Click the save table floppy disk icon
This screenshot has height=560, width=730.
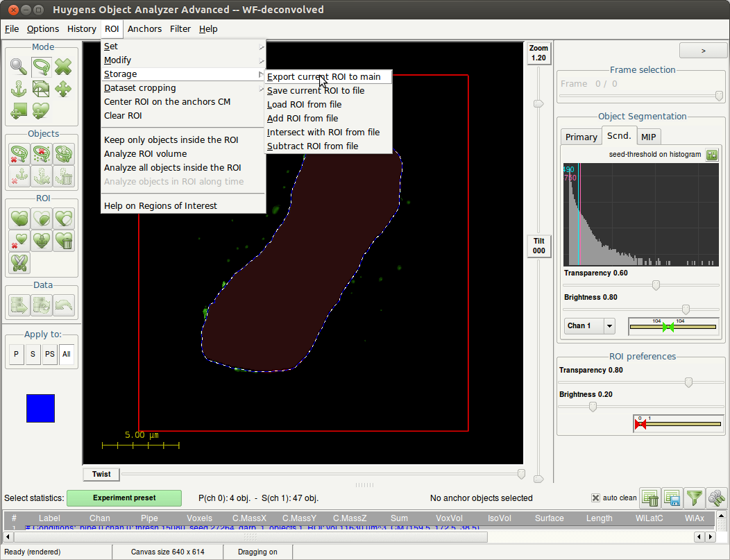(672, 498)
